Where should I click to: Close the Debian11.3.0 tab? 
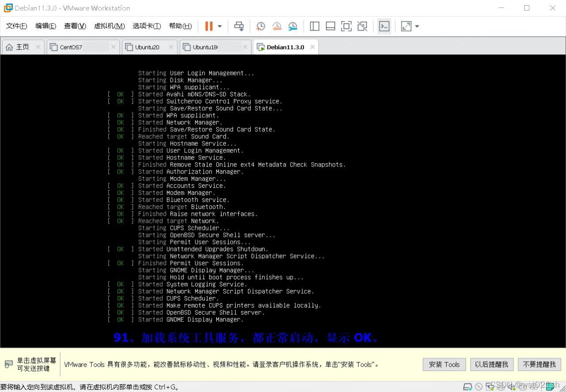coord(313,47)
